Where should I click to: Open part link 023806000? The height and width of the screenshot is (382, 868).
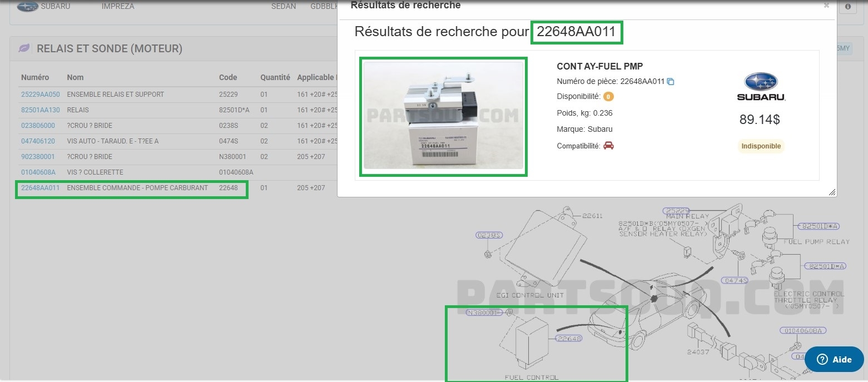38,126
